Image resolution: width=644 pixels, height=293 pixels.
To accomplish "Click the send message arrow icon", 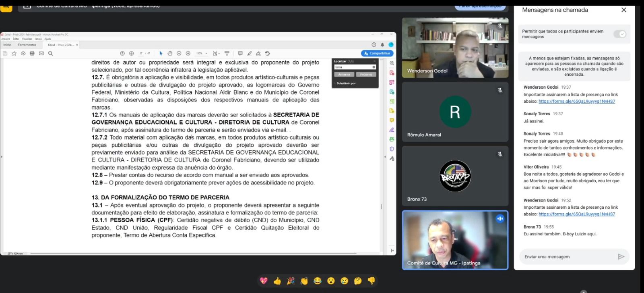I will [621, 257].
